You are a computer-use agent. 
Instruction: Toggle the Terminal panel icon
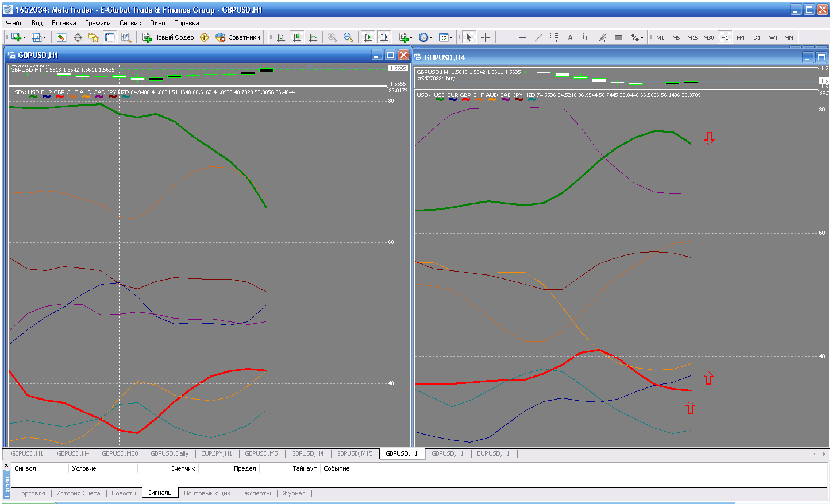(110, 37)
